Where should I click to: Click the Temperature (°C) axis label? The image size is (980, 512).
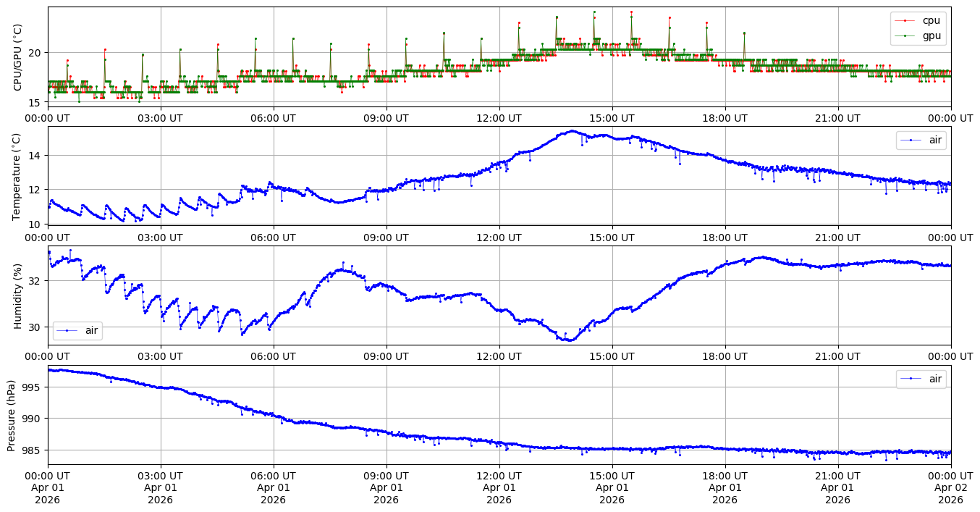click(18, 176)
